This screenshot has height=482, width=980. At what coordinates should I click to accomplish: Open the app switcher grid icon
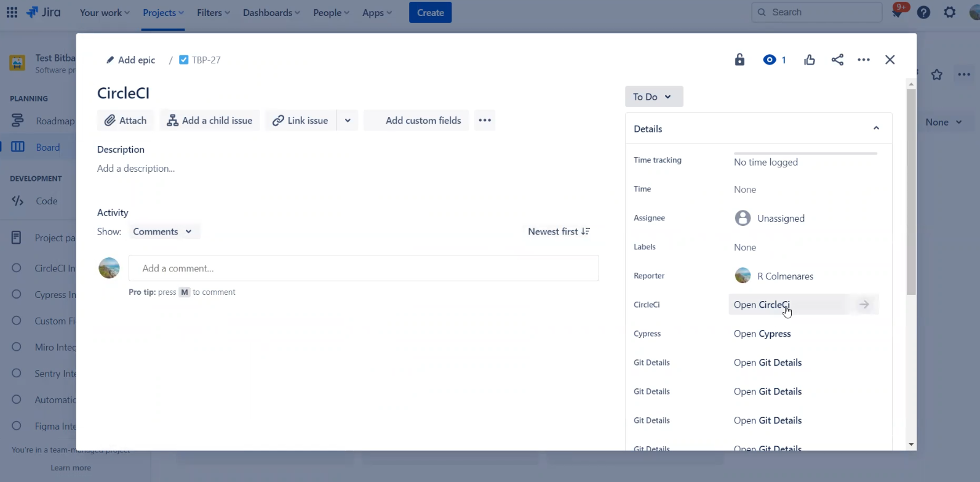[12, 12]
